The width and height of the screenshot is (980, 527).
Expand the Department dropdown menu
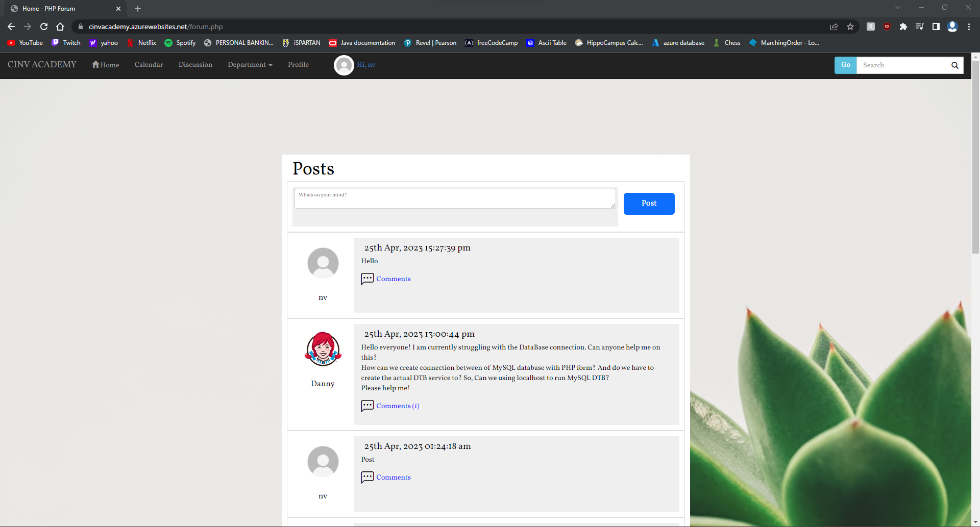[250, 65]
